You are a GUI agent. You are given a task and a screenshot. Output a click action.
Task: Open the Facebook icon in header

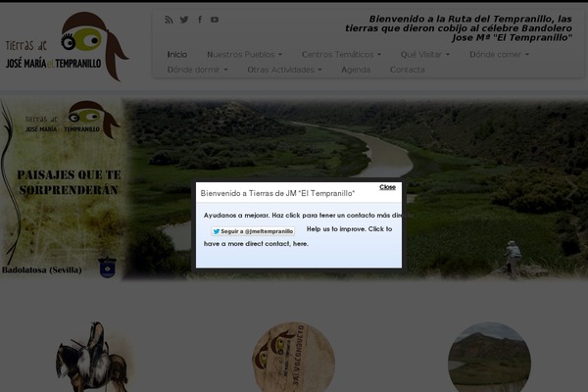(x=200, y=20)
